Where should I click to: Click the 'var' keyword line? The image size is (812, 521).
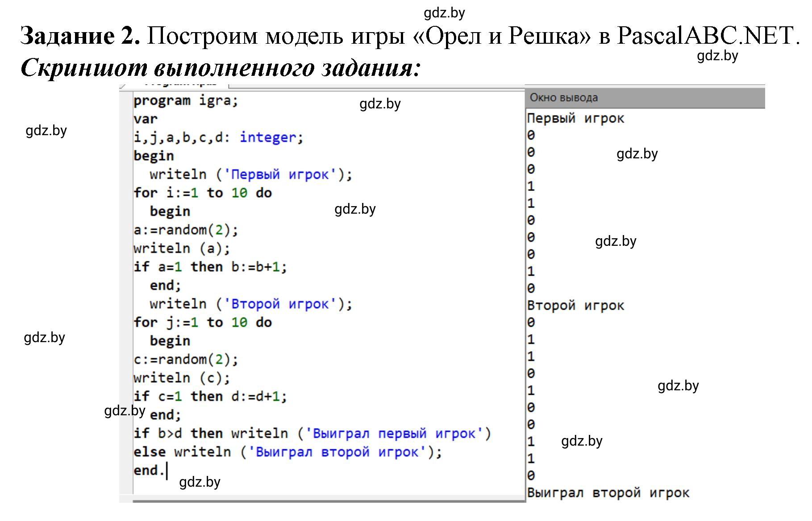click(146, 120)
